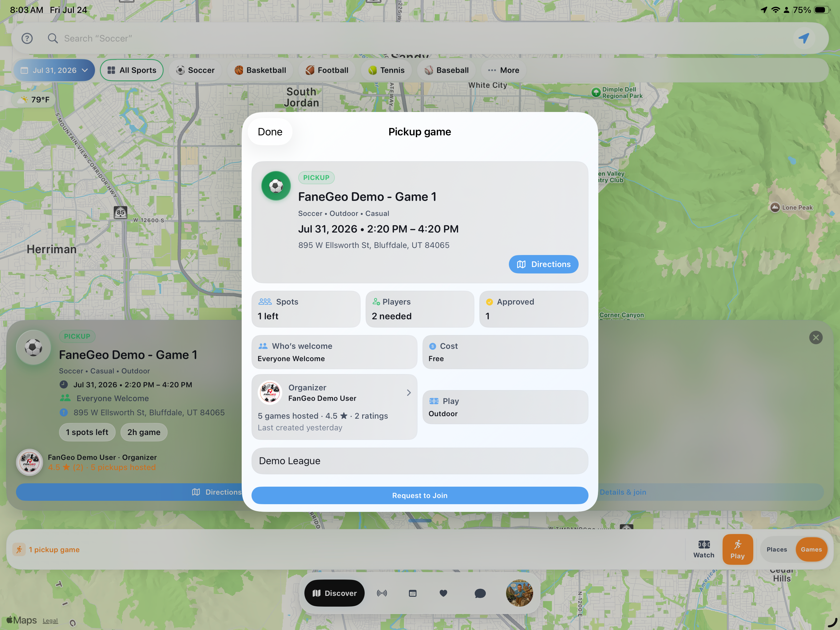Tap the Demo League row
The image size is (840, 630).
click(420, 461)
